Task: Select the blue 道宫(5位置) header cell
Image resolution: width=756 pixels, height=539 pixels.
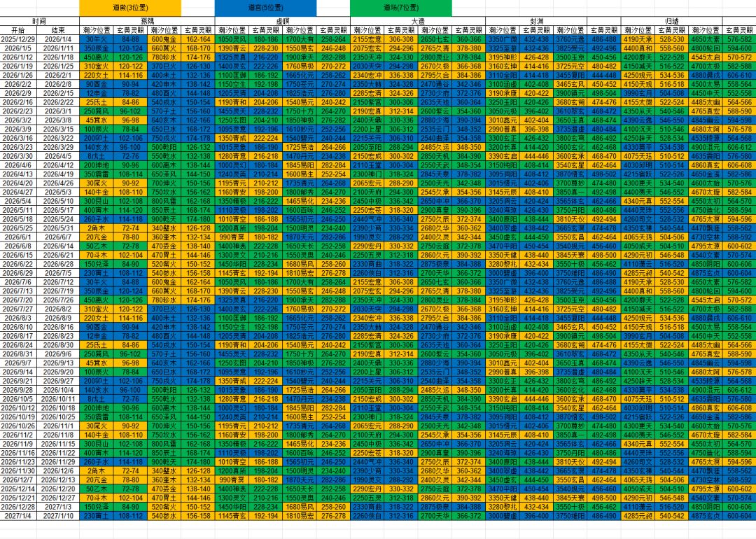Action: [266, 8]
